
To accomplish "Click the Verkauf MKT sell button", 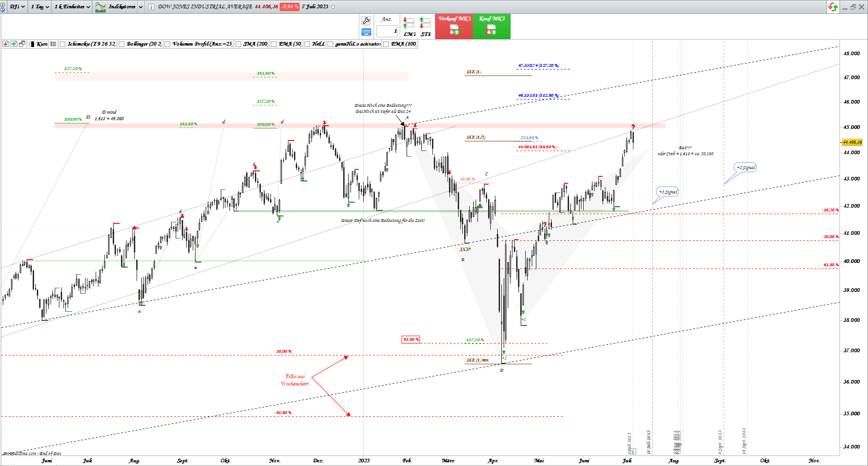I will (454, 27).
